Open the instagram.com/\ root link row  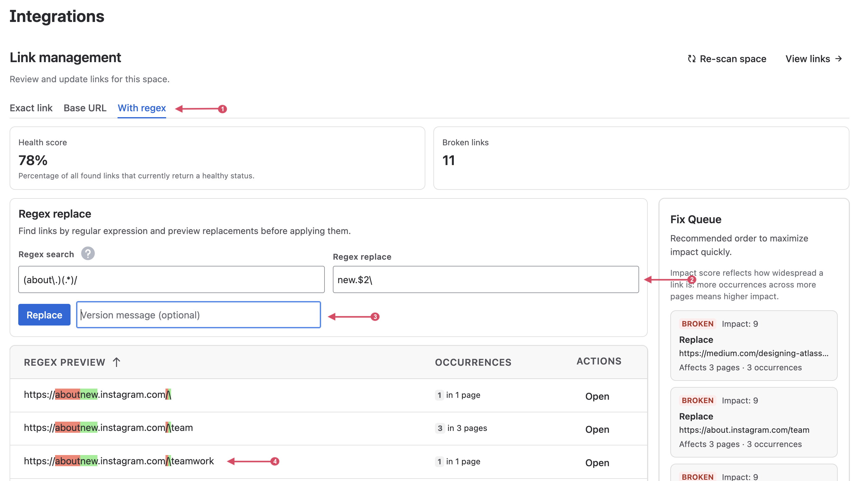coord(597,396)
